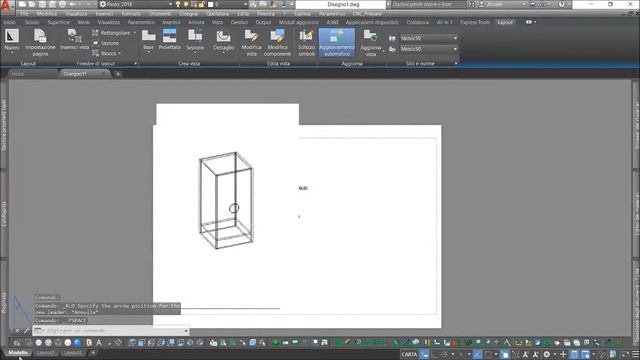Switch to the Layout1 tab at bottom
640x360 pixels.
click(46, 353)
